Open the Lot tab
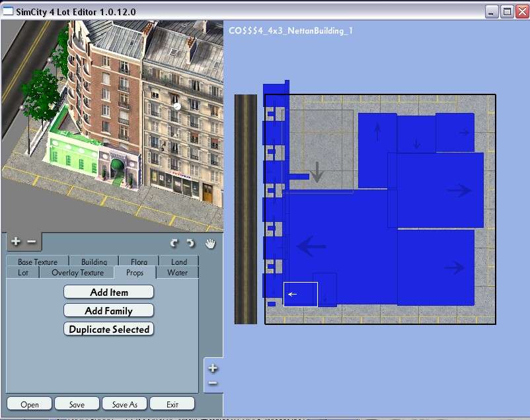Image resolution: width=530 pixels, height=420 pixels. pos(23,272)
